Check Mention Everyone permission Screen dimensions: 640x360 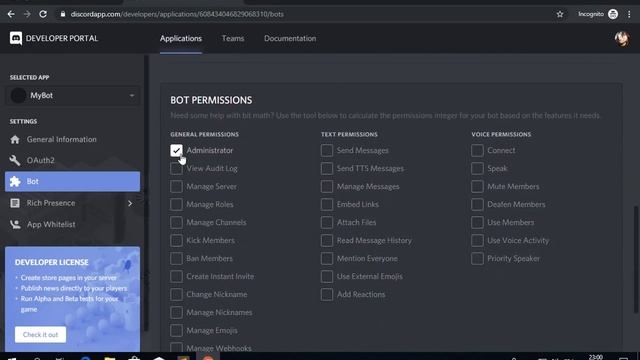point(327,258)
